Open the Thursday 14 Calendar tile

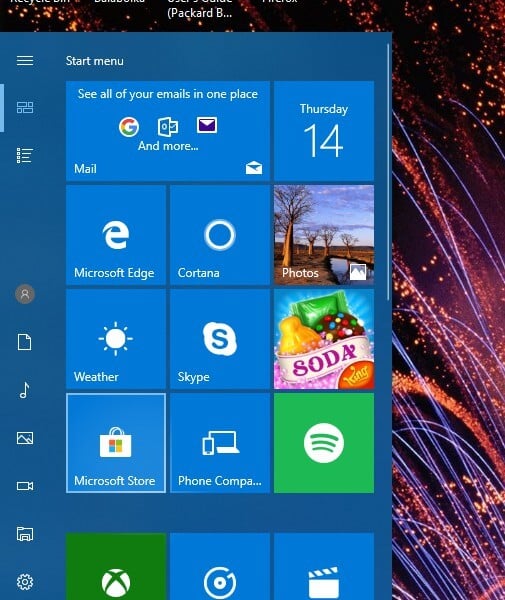(324, 130)
